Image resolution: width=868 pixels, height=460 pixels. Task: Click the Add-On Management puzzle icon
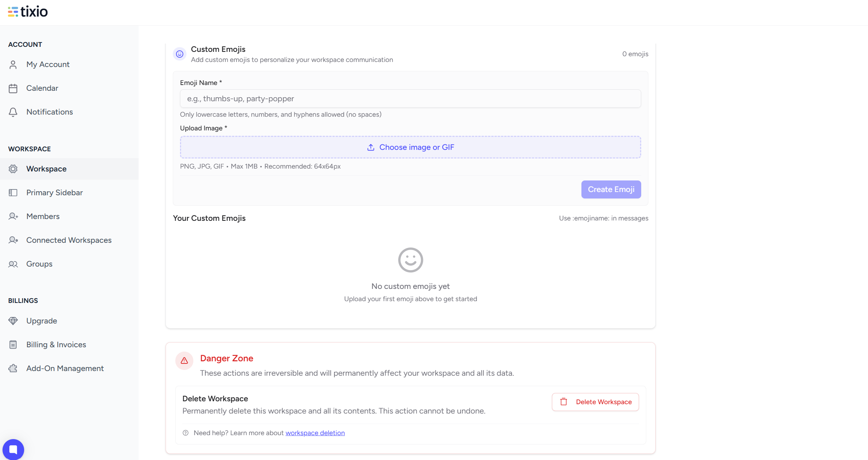(13, 369)
